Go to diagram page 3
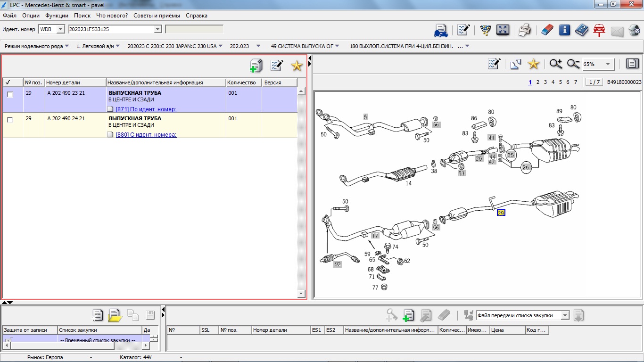The width and height of the screenshot is (644, 362). 545,82
